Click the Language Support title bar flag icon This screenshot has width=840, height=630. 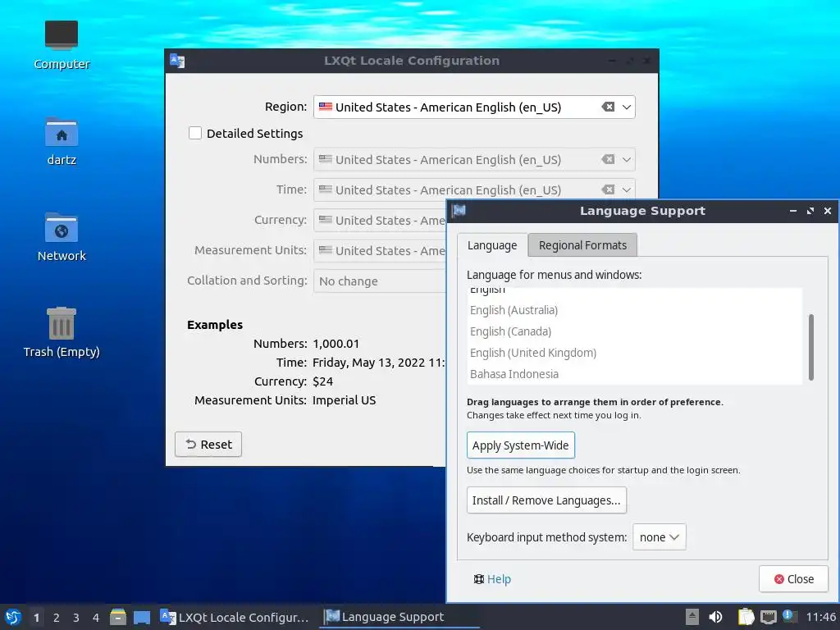(459, 211)
